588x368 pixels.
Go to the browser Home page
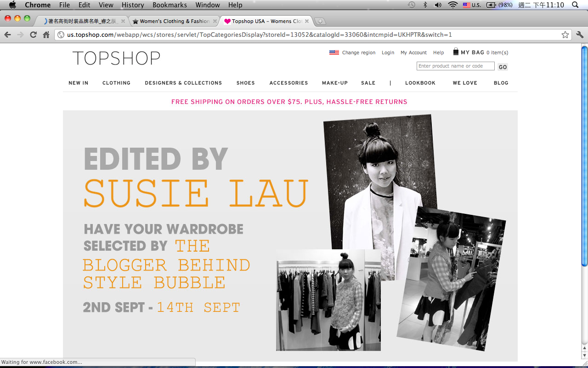[x=46, y=34]
